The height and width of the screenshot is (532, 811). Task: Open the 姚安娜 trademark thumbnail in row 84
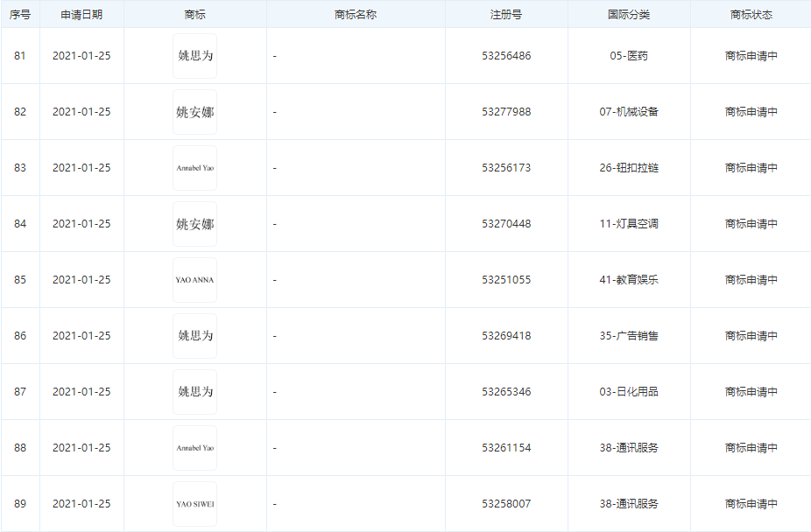194,224
